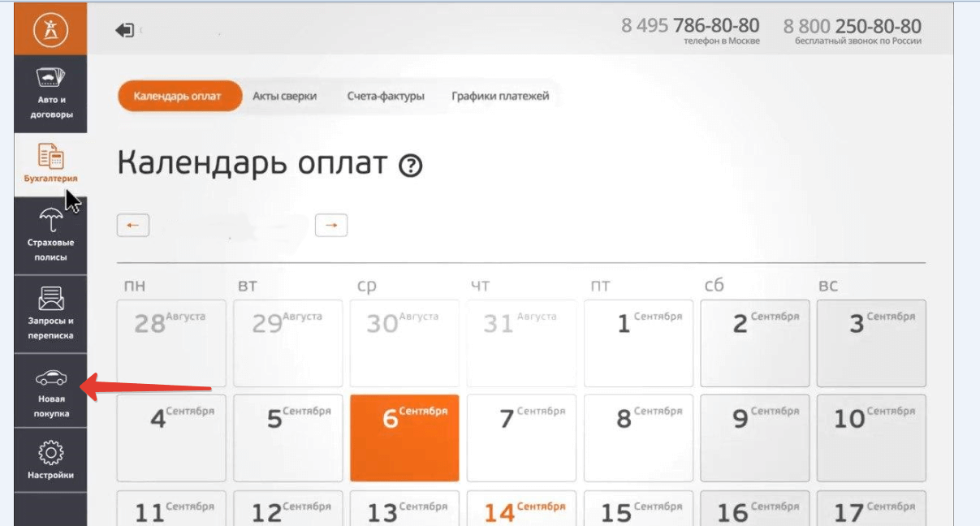Select orange-numbered 14 Сентября cell

(521, 508)
